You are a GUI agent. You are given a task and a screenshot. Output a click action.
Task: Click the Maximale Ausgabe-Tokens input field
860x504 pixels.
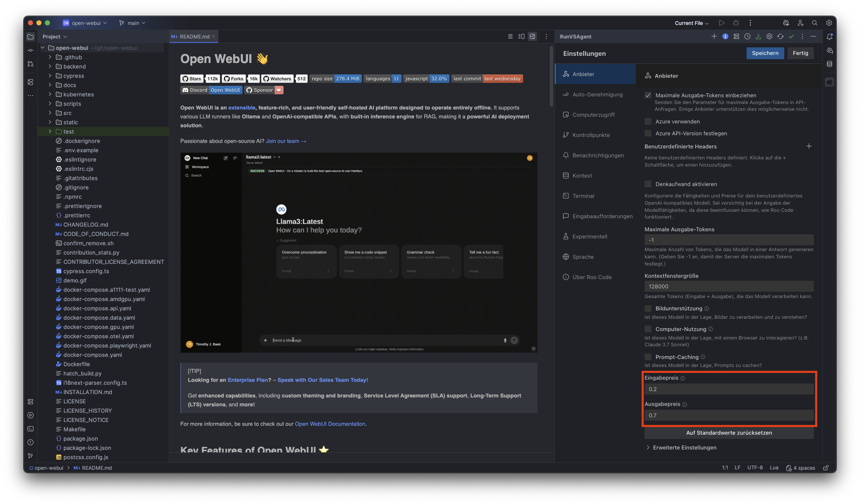[729, 240]
